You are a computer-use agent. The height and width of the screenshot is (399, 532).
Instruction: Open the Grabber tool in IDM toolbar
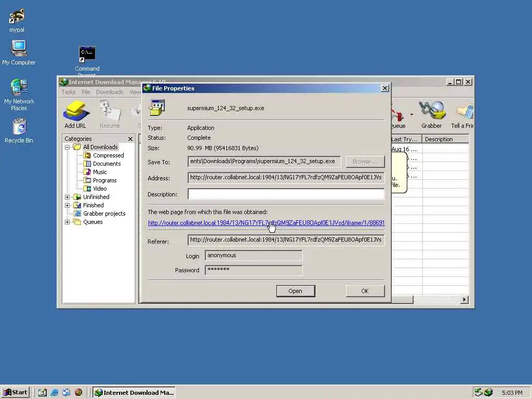[x=431, y=114]
